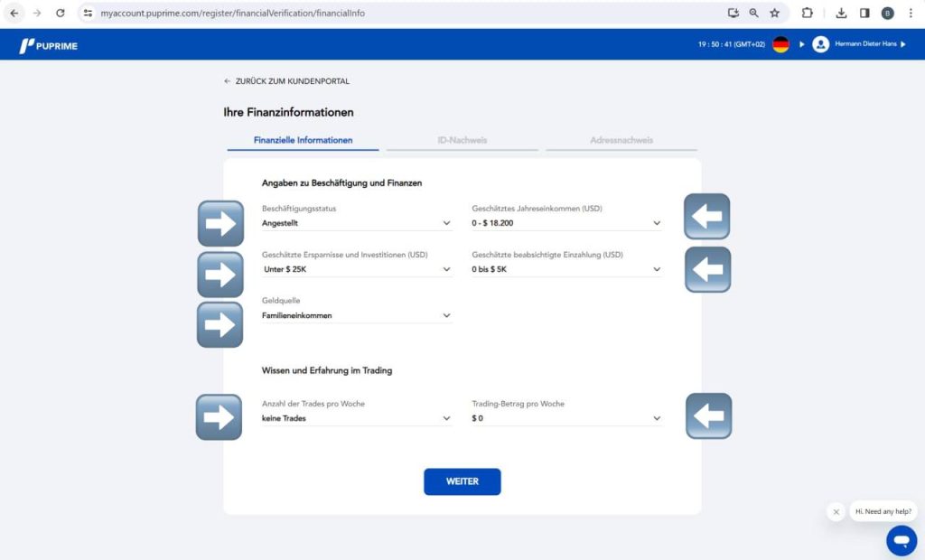Click the user profile avatar icon
The image size is (925, 560).
point(820,44)
